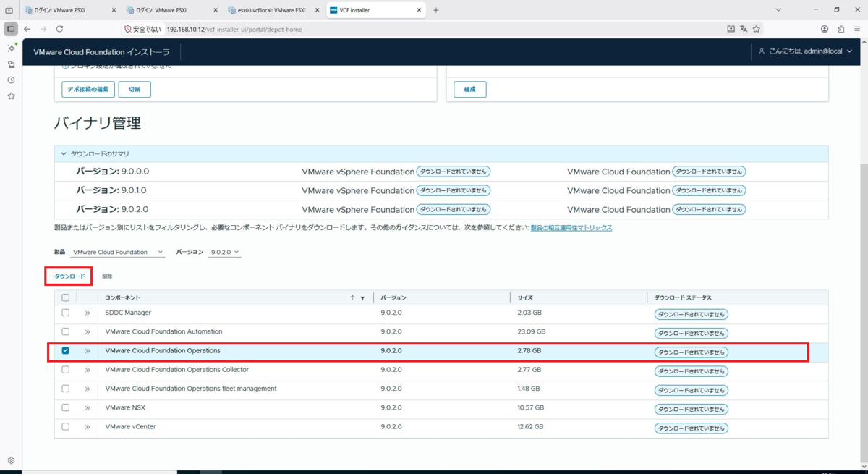Click the ダウンロード download button
This screenshot has height=474, width=868.
[x=69, y=276]
